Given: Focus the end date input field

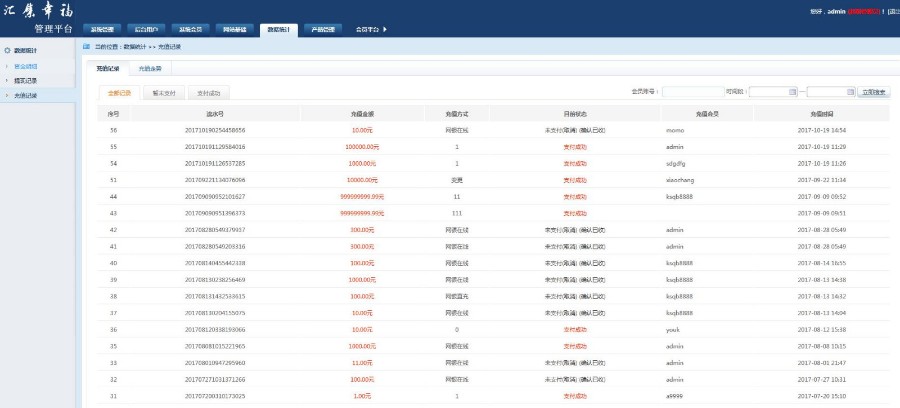Looking at the screenshot, I should [x=831, y=92].
